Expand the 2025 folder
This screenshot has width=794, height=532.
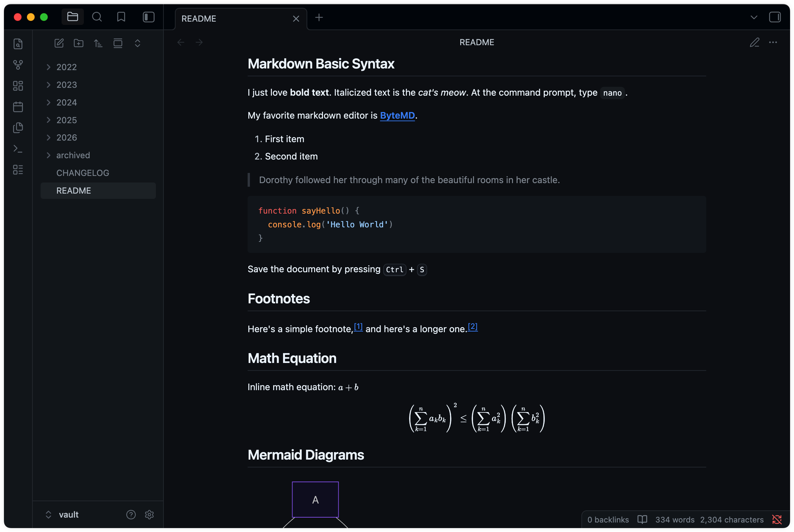click(98, 120)
